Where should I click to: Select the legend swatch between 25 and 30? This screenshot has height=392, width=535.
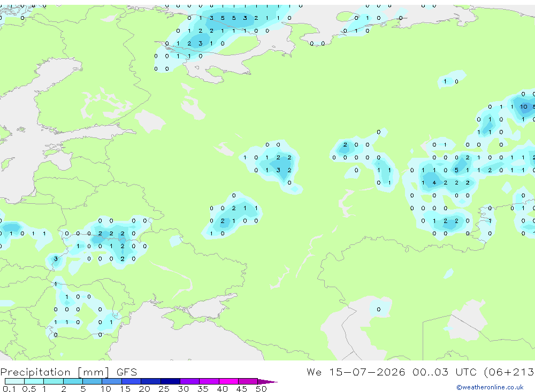pos(170,381)
